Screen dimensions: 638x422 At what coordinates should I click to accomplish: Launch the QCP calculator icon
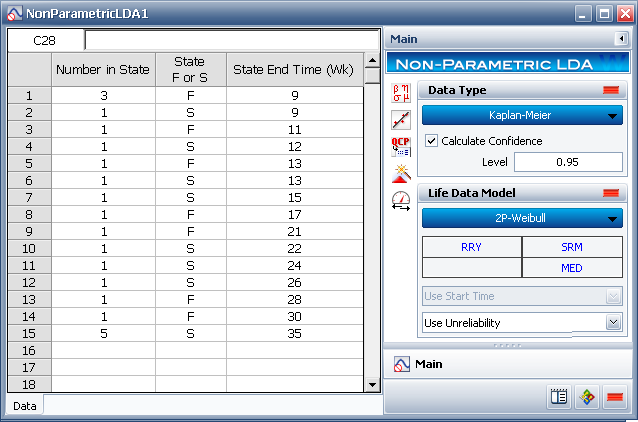(x=401, y=147)
